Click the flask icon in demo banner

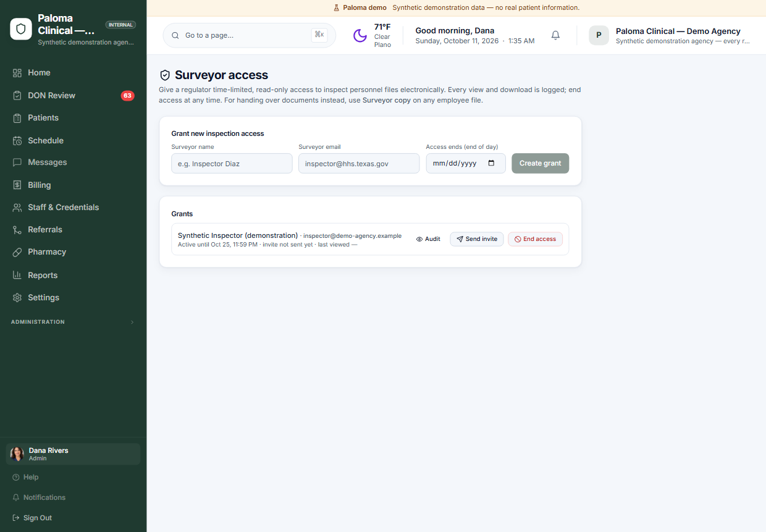(x=337, y=8)
